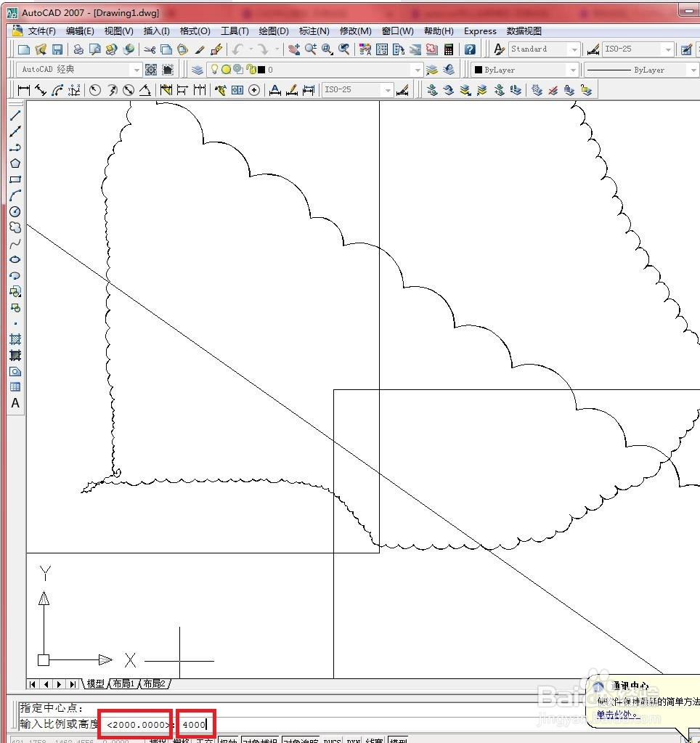This screenshot has width=700, height=743.
Task: Click the ByLayer black color square
Action: pyautogui.click(x=479, y=70)
